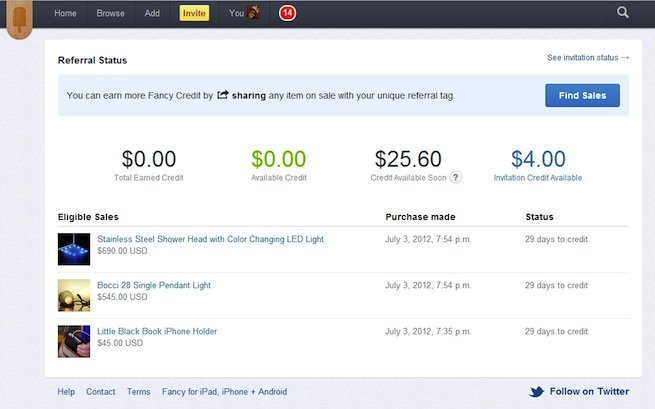Screen dimensions: 655x409
Task: Click the Little Black Book iPhone Holder thumbnail
Action: [74, 341]
